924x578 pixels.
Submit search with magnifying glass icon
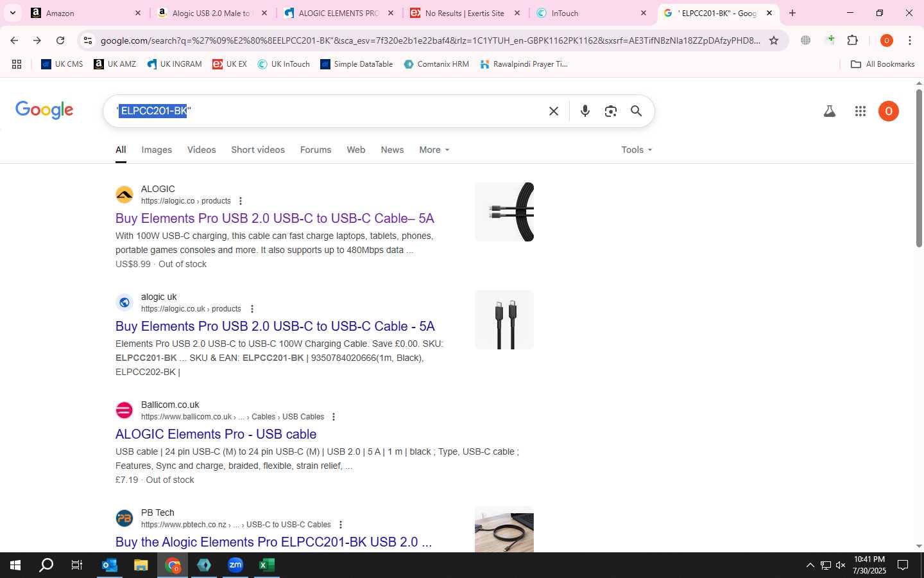tap(636, 111)
